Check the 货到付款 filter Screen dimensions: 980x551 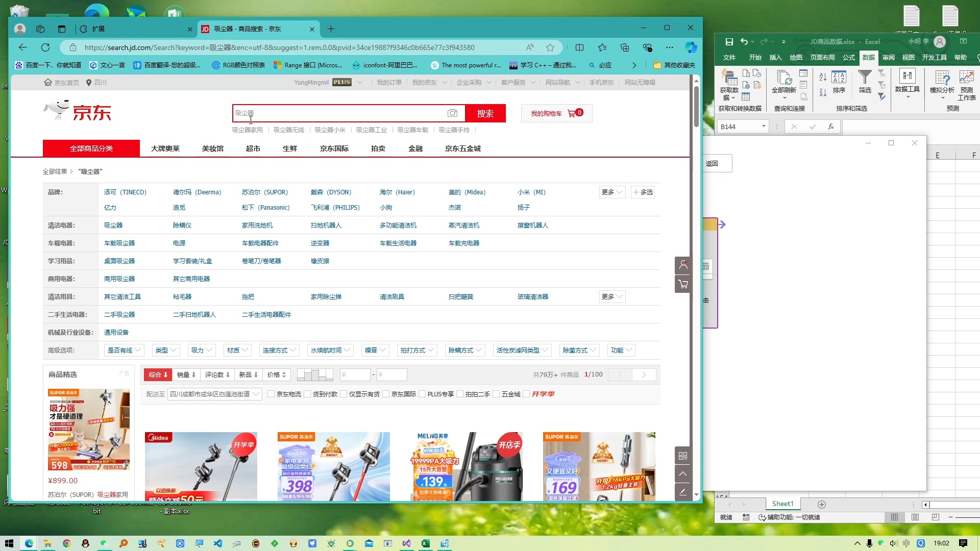[x=307, y=394]
